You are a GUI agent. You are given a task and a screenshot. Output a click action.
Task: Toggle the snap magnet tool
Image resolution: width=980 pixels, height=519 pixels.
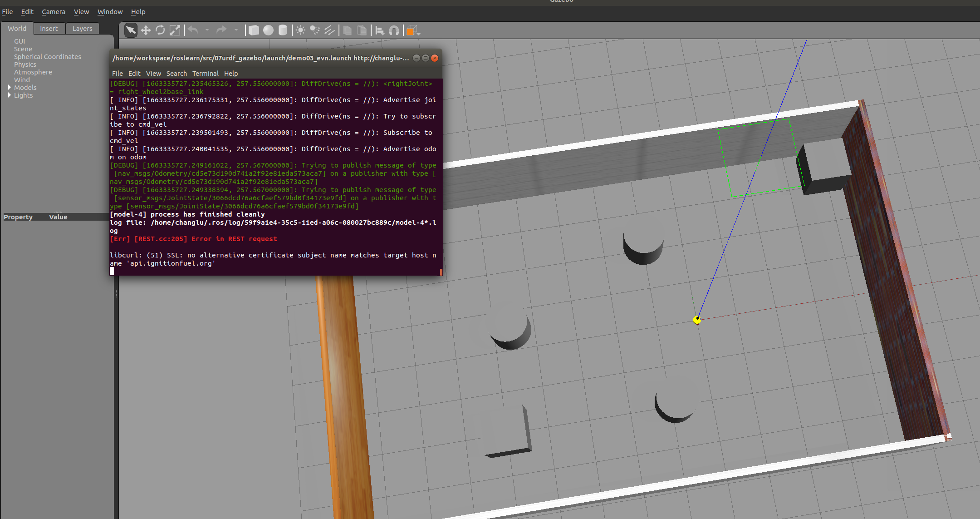(x=394, y=30)
